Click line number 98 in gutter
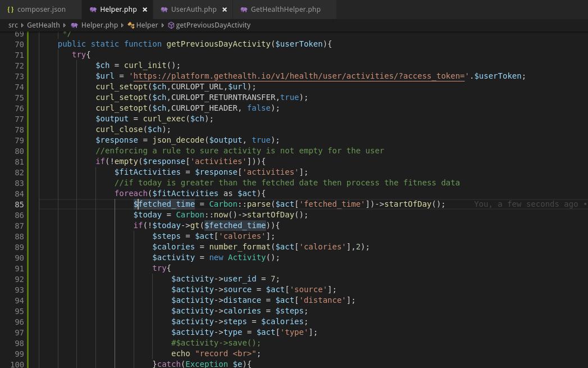Viewport: 588px width, 368px height. click(x=19, y=343)
